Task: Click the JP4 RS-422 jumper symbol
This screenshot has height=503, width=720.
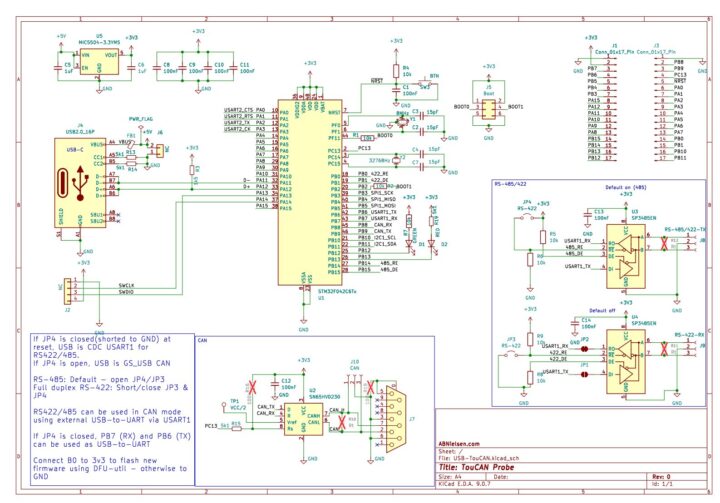Action: click(x=527, y=218)
